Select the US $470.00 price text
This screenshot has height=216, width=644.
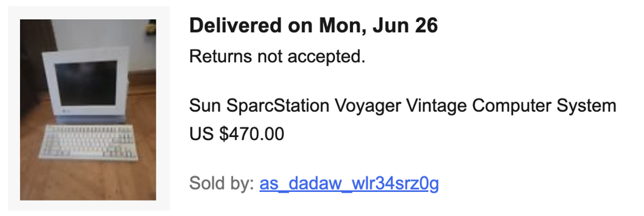pos(237,134)
